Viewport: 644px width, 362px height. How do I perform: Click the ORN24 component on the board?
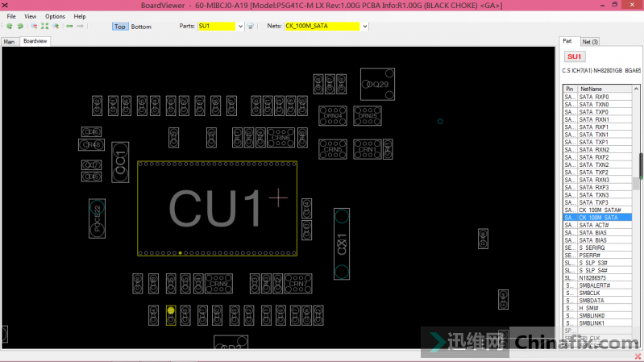333,116
